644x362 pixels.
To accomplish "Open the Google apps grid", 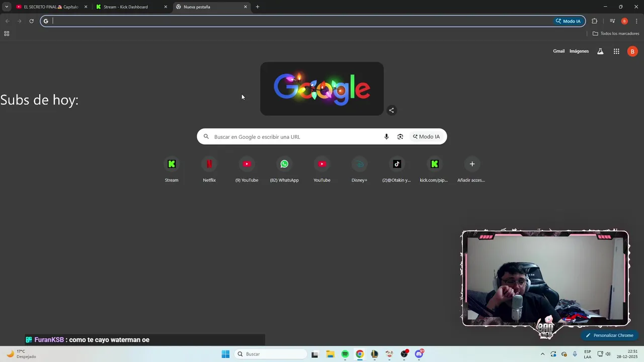I will (x=616, y=51).
